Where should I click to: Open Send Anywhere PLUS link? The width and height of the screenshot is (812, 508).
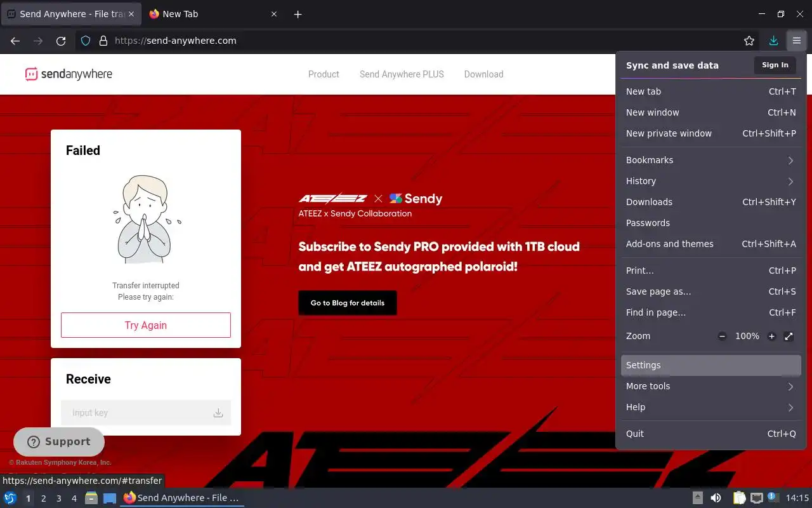402,74
